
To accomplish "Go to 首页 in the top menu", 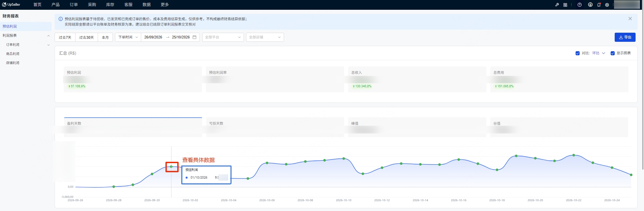I will pyautogui.click(x=37, y=5).
